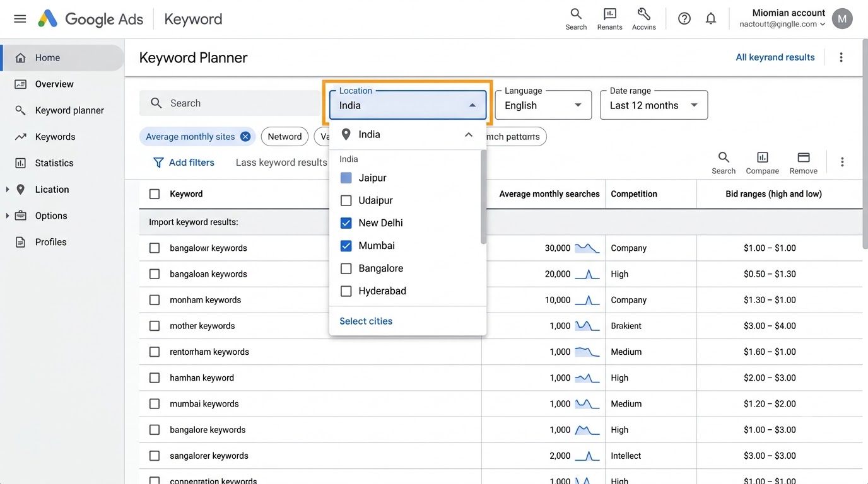Uncheck the Mumbai location
Viewport: 868px width, 484px height.
(346, 246)
